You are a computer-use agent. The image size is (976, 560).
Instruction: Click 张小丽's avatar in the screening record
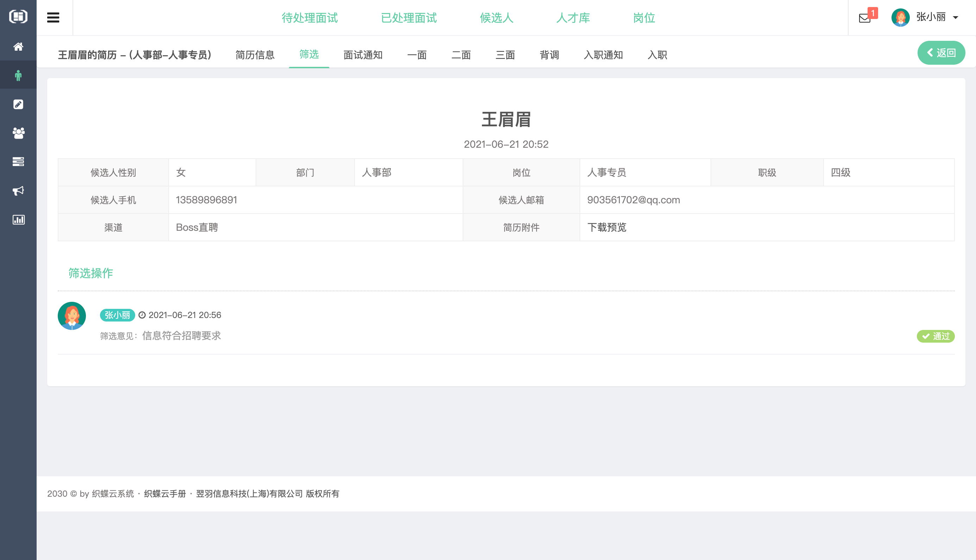coord(71,316)
